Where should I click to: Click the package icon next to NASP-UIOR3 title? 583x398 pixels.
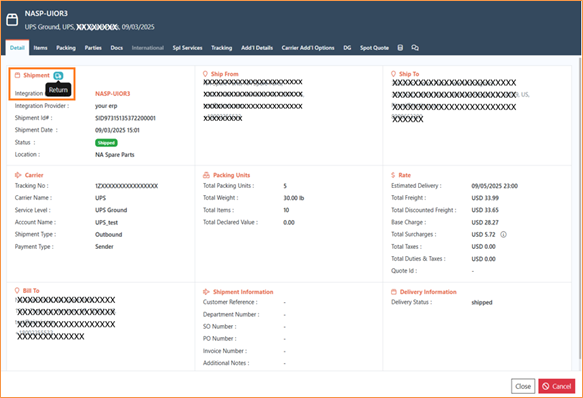pyautogui.click(x=12, y=20)
